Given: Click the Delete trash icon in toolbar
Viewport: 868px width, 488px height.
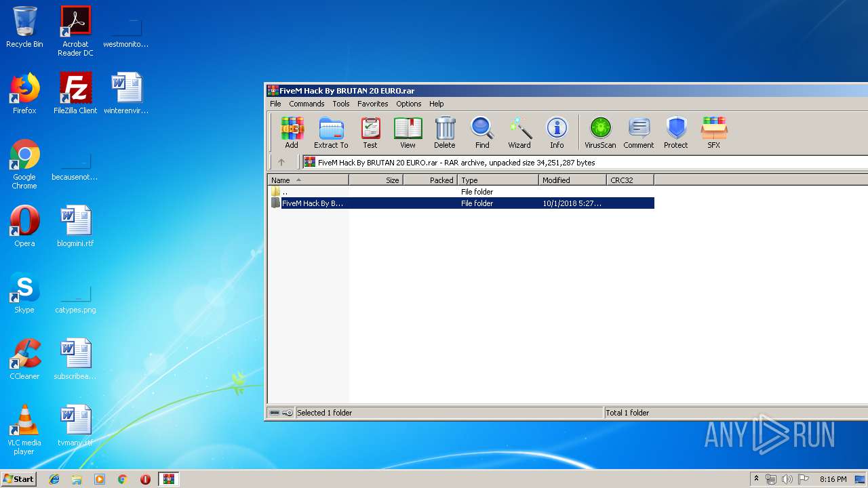Looking at the screenshot, I should coord(445,132).
